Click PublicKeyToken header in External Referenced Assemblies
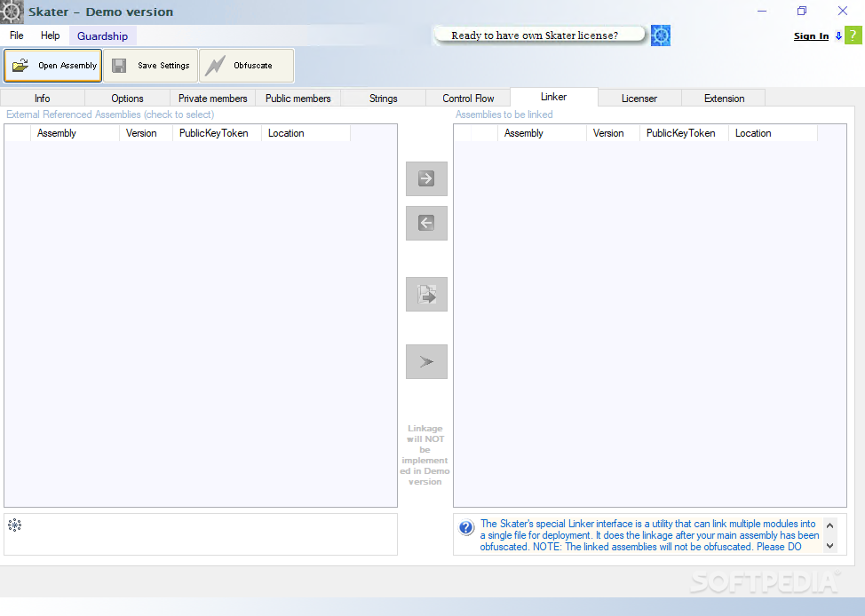The image size is (865, 616). pyautogui.click(x=218, y=133)
